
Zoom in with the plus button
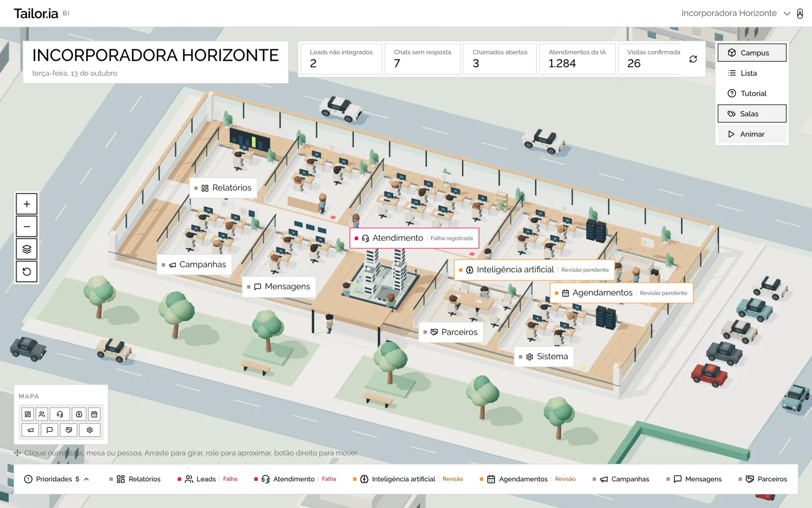point(27,204)
